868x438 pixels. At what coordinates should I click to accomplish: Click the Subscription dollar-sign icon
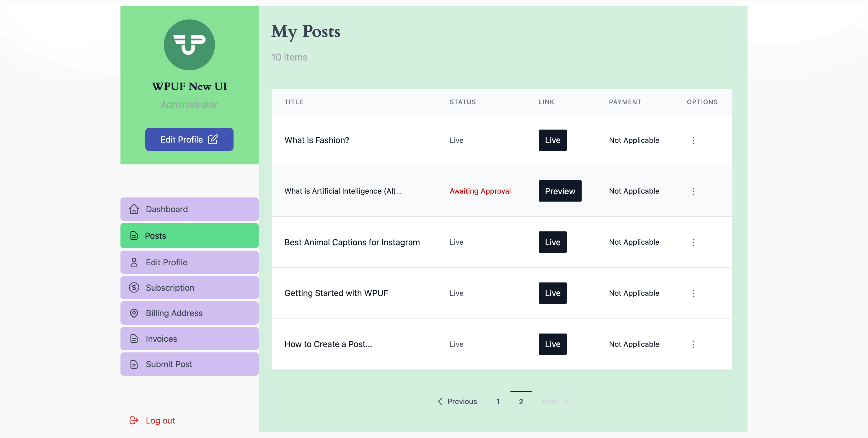[134, 287]
